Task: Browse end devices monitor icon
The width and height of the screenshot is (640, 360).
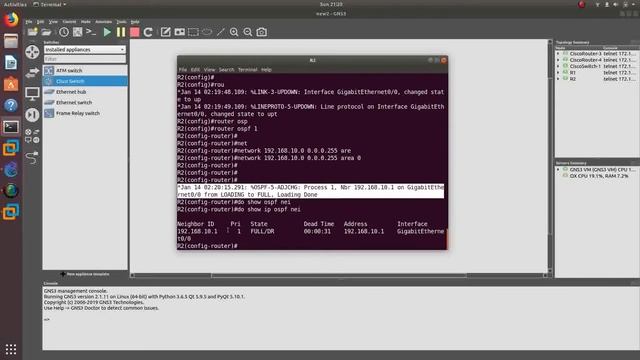Action: pyautogui.click(x=32, y=93)
